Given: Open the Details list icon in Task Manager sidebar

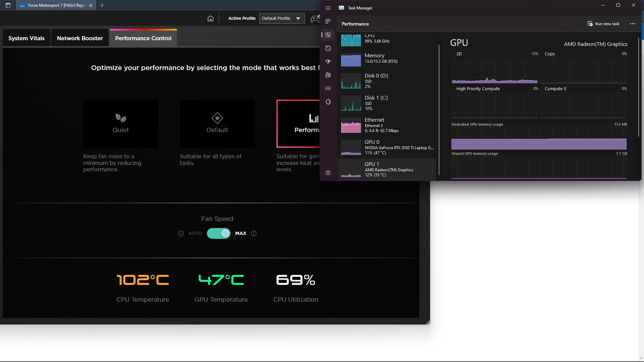Looking at the screenshot, I should (x=328, y=88).
